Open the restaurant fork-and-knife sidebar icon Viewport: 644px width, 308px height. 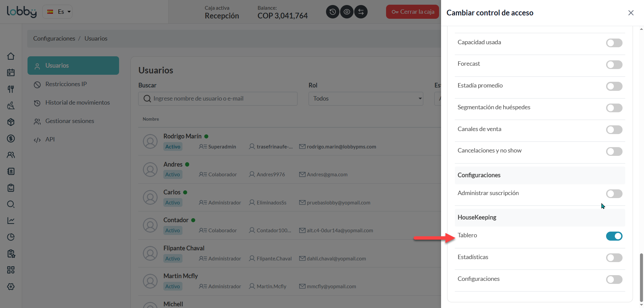pyautogui.click(x=11, y=89)
